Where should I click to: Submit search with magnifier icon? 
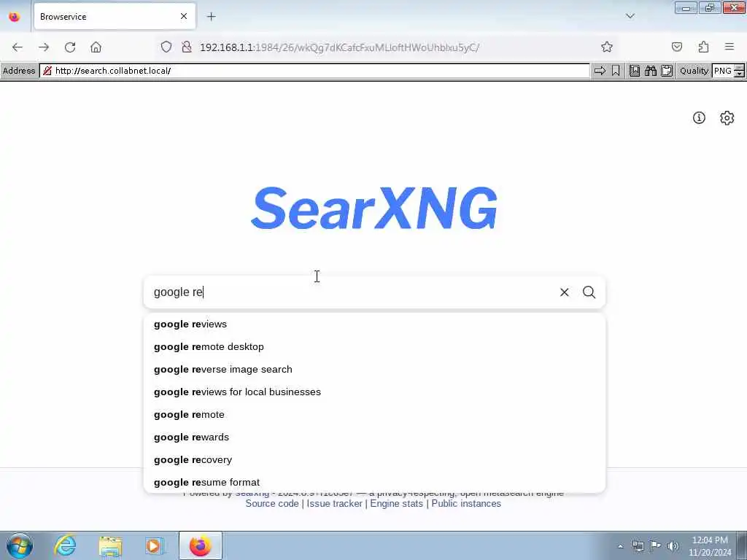[x=589, y=292]
